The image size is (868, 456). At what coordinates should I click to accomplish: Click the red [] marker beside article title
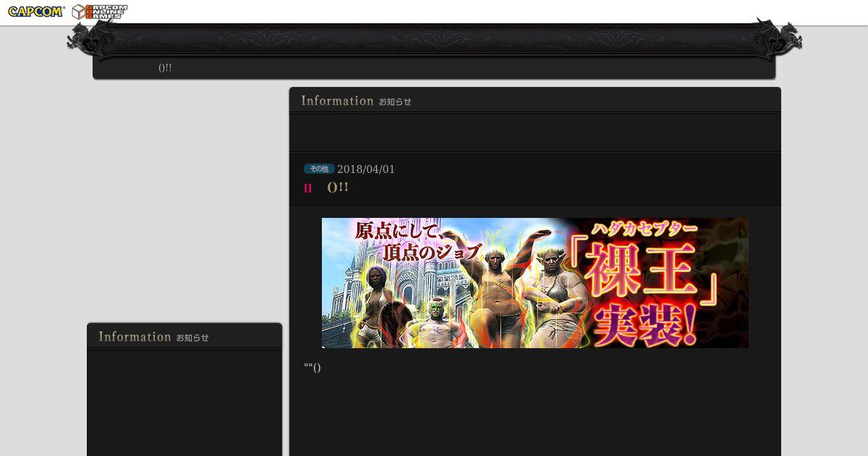coord(308,188)
